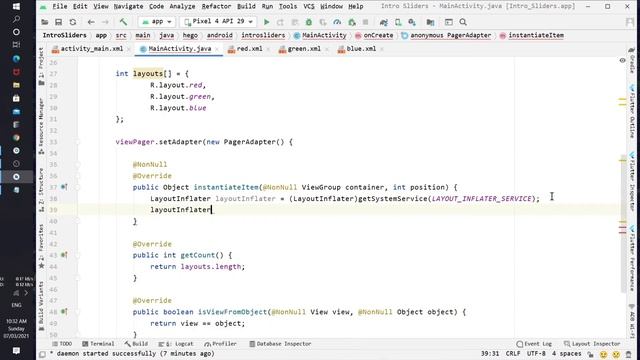
Task: Click the happy smiley feedback icon
Action: [603, 354]
